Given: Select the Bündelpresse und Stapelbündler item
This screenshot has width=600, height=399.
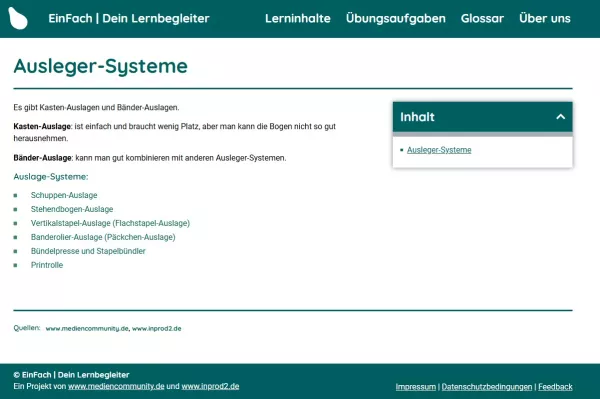Looking at the screenshot, I should [x=88, y=251].
